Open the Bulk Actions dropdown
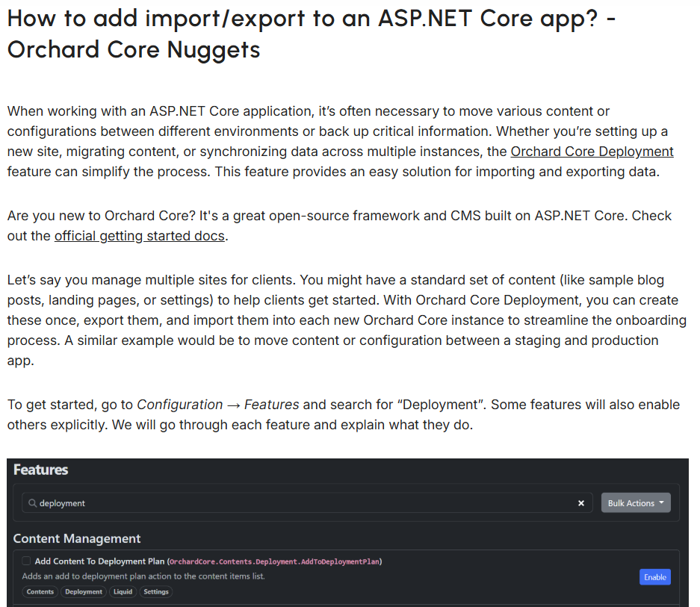This screenshot has height=607, width=700. 636,503
